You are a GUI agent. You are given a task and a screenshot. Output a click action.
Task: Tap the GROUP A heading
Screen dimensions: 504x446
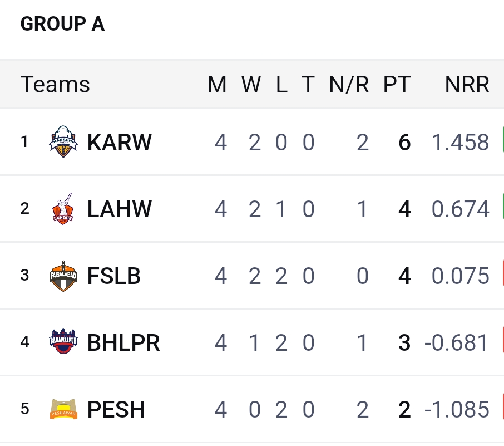point(62,24)
